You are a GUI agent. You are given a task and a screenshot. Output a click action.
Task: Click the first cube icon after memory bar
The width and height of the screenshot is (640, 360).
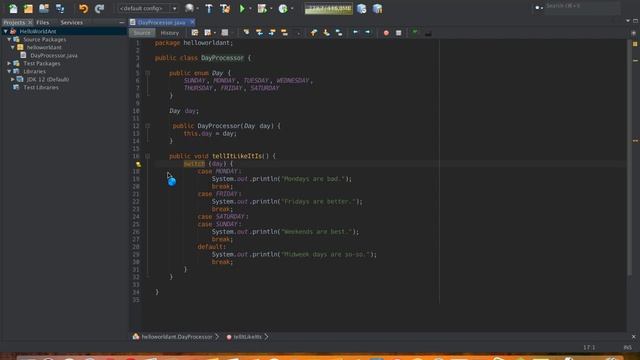pos(362,8)
